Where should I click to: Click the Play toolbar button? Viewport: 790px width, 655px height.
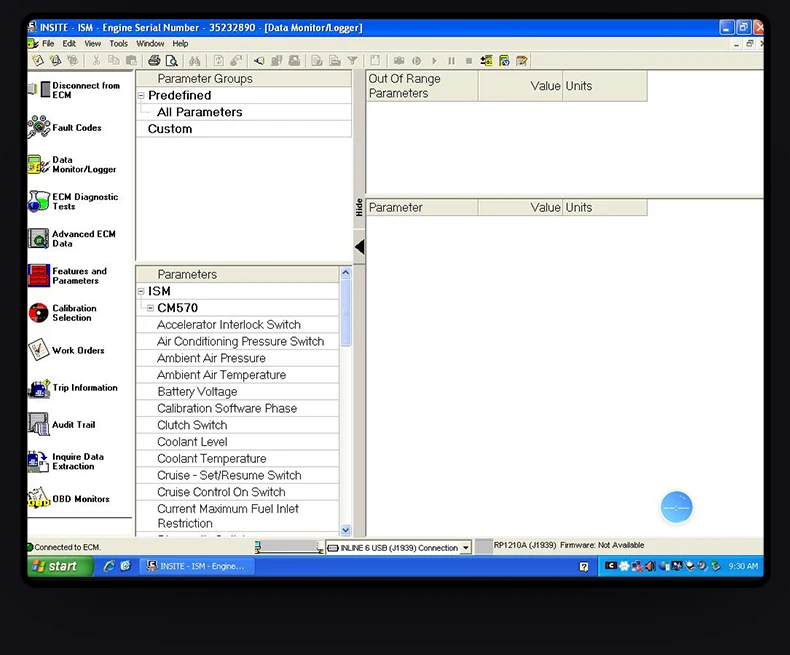coord(434,61)
